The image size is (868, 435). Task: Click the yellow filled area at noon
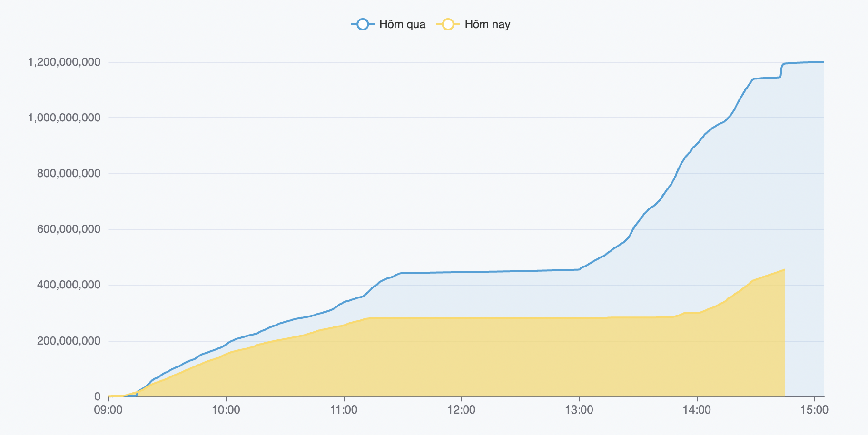(x=461, y=357)
